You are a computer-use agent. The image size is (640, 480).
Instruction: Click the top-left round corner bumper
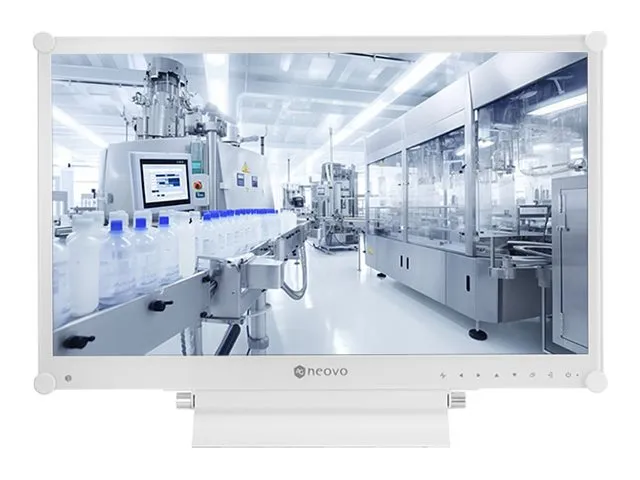point(43,42)
